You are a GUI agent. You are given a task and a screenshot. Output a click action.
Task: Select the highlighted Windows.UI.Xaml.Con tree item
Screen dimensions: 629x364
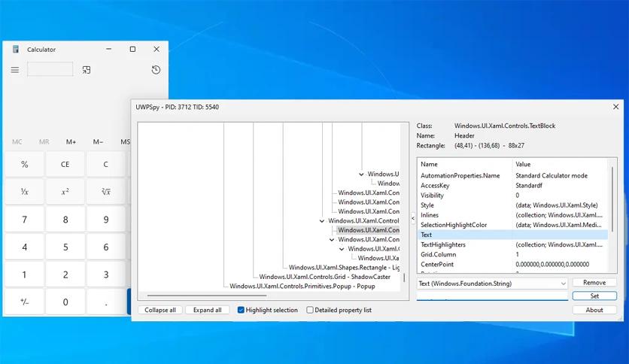click(x=368, y=230)
